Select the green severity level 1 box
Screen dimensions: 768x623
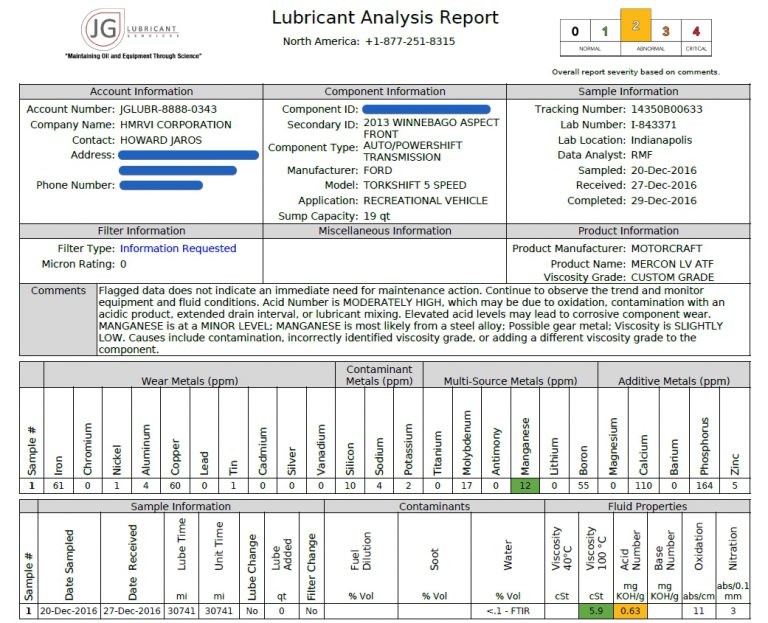[604, 32]
